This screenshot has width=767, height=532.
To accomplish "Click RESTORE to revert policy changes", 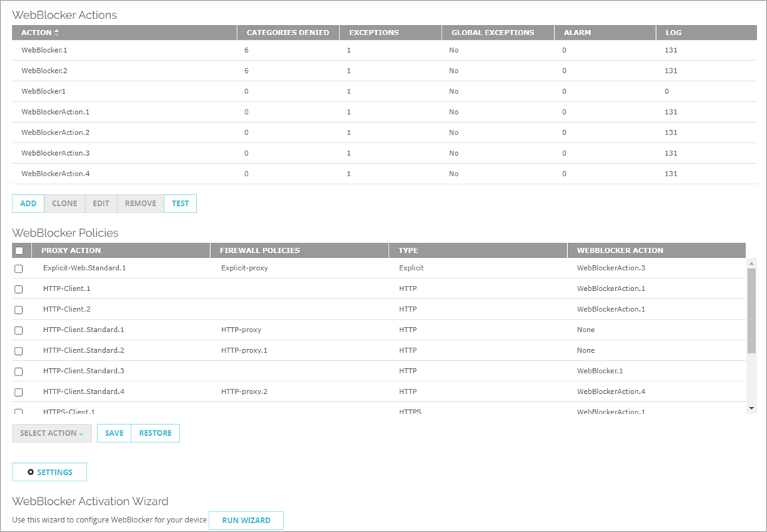I will (x=155, y=433).
